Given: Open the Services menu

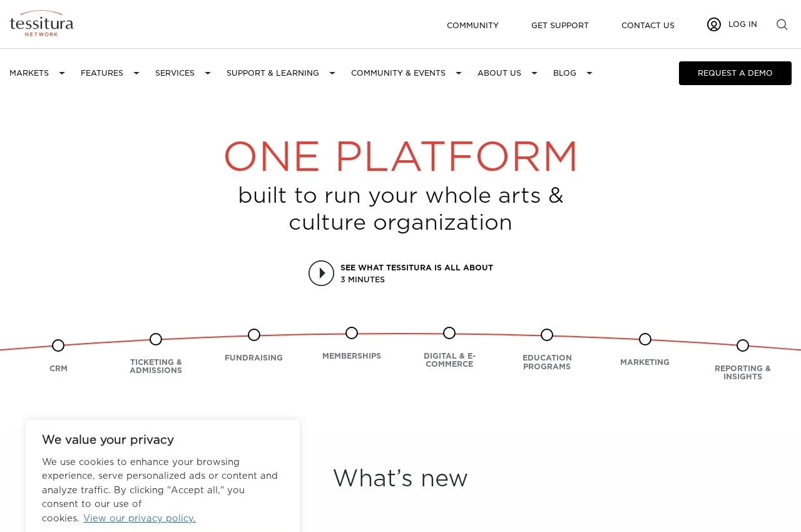Looking at the screenshot, I should point(175,73).
